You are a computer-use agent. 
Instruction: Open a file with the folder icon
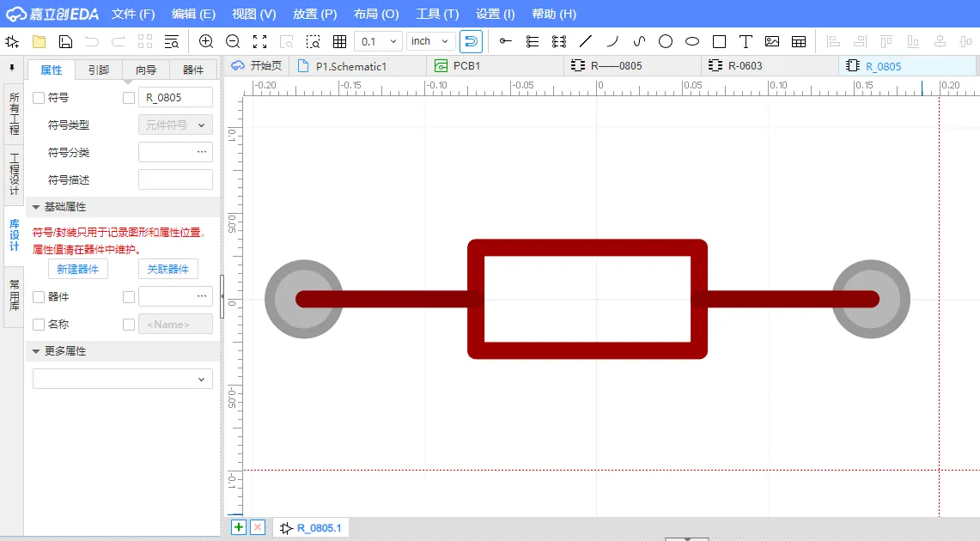pyautogui.click(x=39, y=42)
